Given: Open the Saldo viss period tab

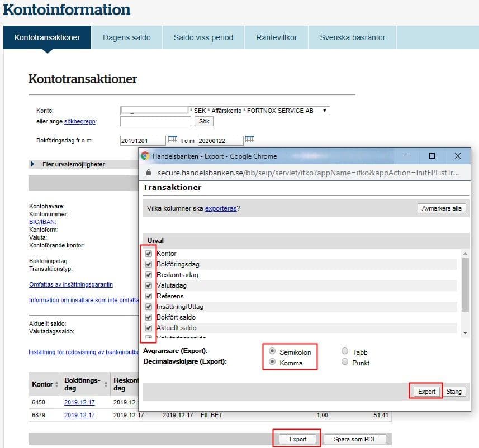Looking at the screenshot, I should click(x=203, y=37).
